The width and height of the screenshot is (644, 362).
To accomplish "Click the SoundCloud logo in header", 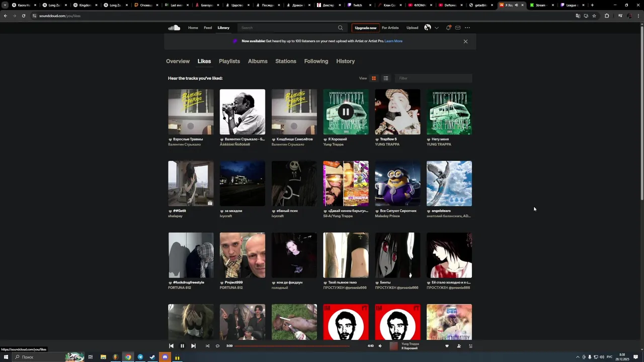I will (174, 28).
